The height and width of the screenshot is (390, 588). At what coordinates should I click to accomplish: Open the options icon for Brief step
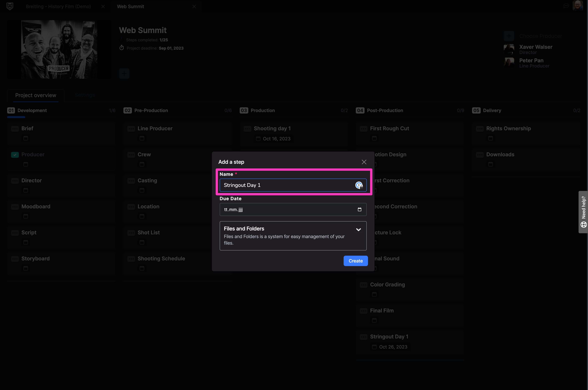coord(15,129)
